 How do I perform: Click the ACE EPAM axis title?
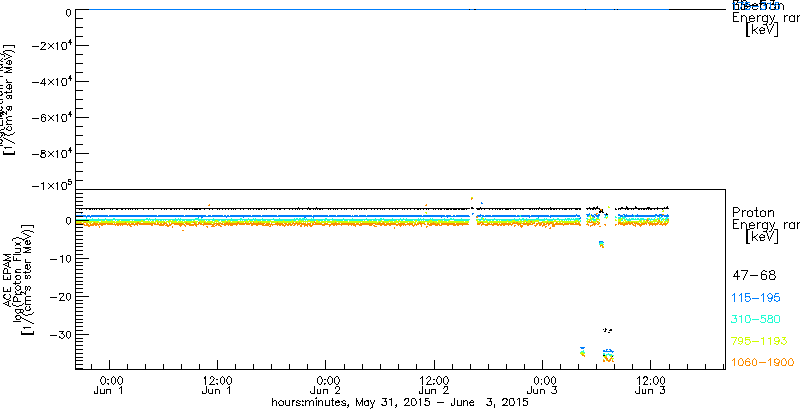9,279
